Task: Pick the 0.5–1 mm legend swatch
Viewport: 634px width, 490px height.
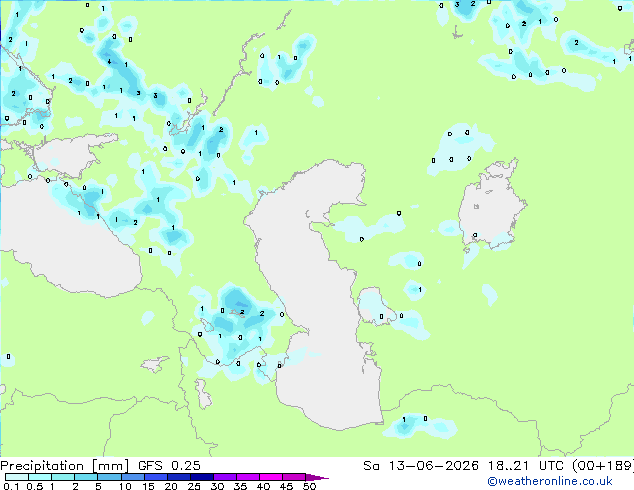Action: click(40, 477)
